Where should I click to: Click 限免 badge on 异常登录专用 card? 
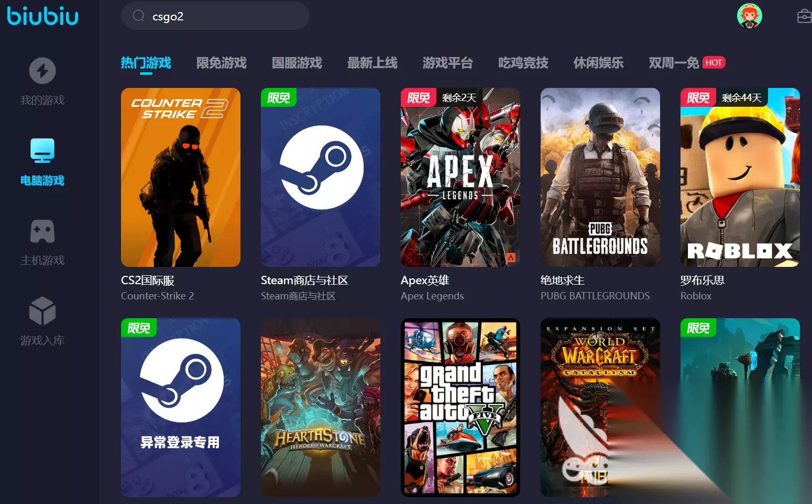coord(139,328)
